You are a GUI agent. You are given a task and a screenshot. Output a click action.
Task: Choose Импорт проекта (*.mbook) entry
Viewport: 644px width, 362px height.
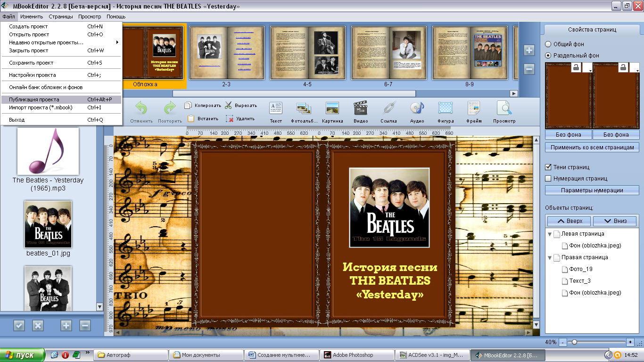(x=61, y=107)
